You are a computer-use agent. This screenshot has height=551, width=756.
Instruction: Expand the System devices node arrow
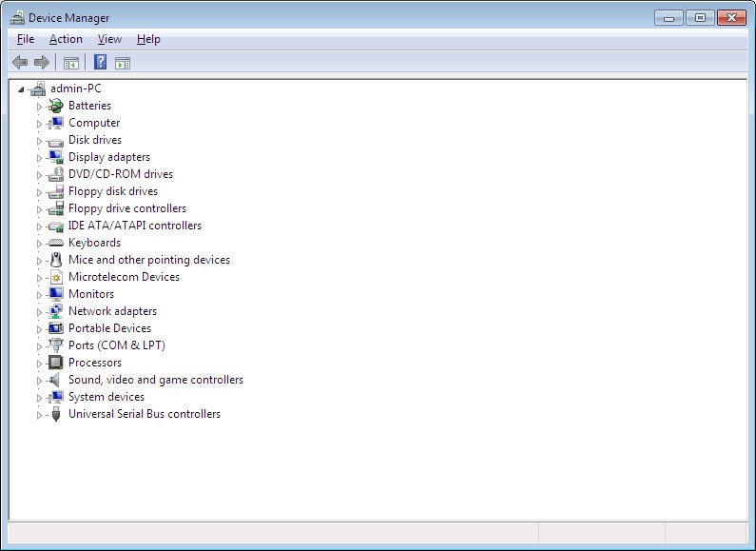tap(40, 398)
